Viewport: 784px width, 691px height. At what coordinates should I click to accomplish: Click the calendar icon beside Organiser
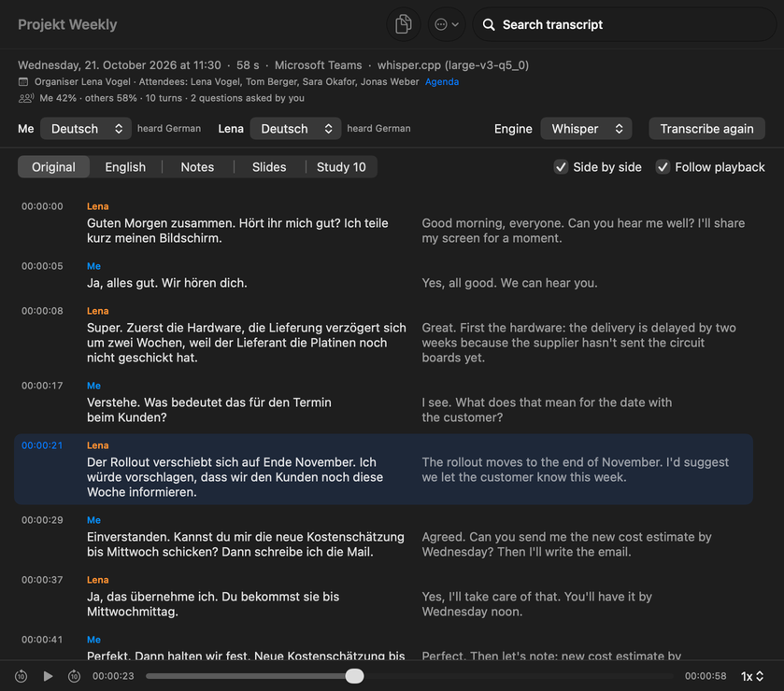coord(23,82)
